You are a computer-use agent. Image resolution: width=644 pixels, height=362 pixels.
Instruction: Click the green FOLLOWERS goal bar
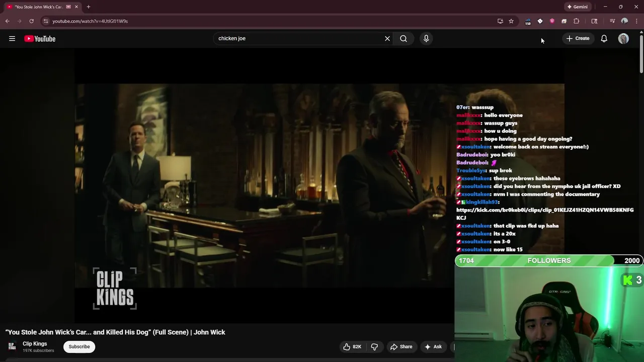tap(549, 260)
